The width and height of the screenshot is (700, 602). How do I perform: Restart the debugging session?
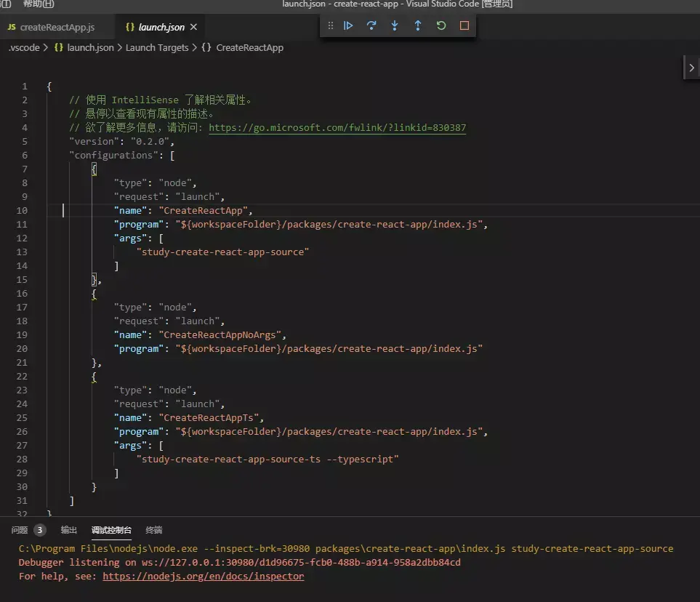441,25
